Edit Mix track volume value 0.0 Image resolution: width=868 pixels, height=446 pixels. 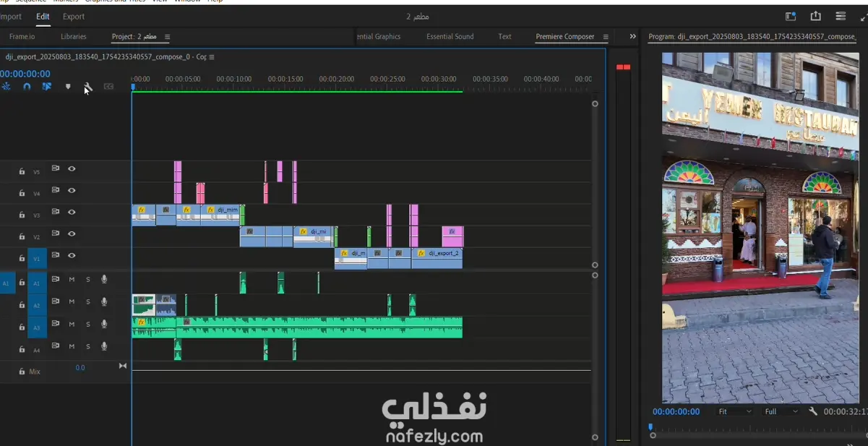point(80,368)
